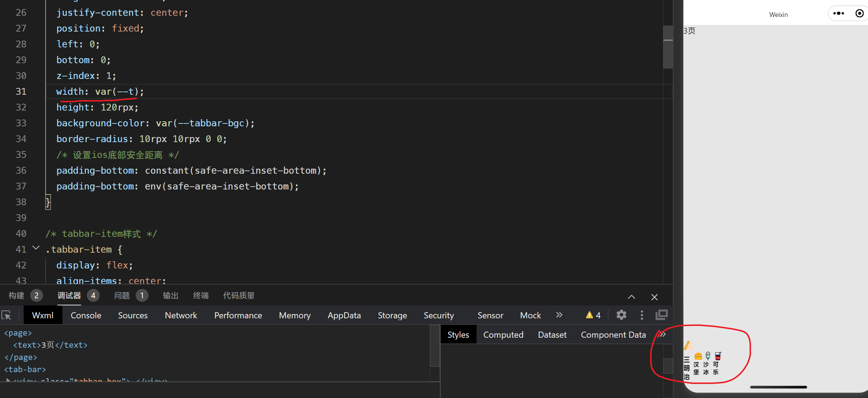Switch to the Console tab
868x398 pixels.
pyautogui.click(x=86, y=315)
